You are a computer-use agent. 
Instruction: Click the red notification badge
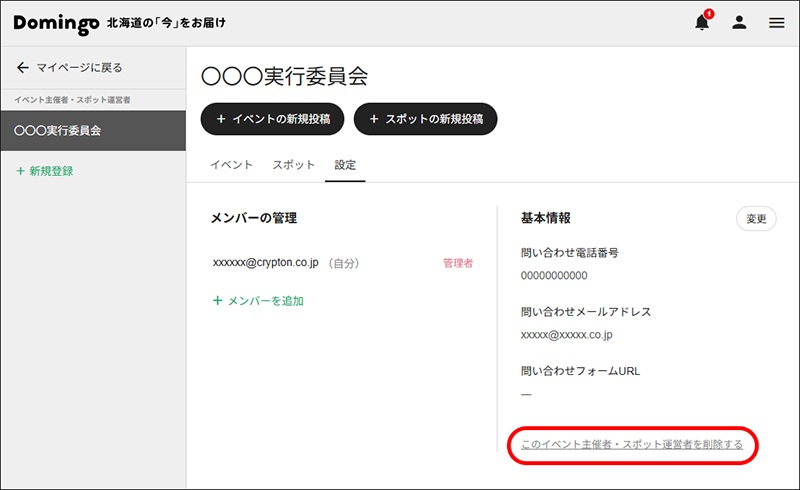(x=709, y=14)
